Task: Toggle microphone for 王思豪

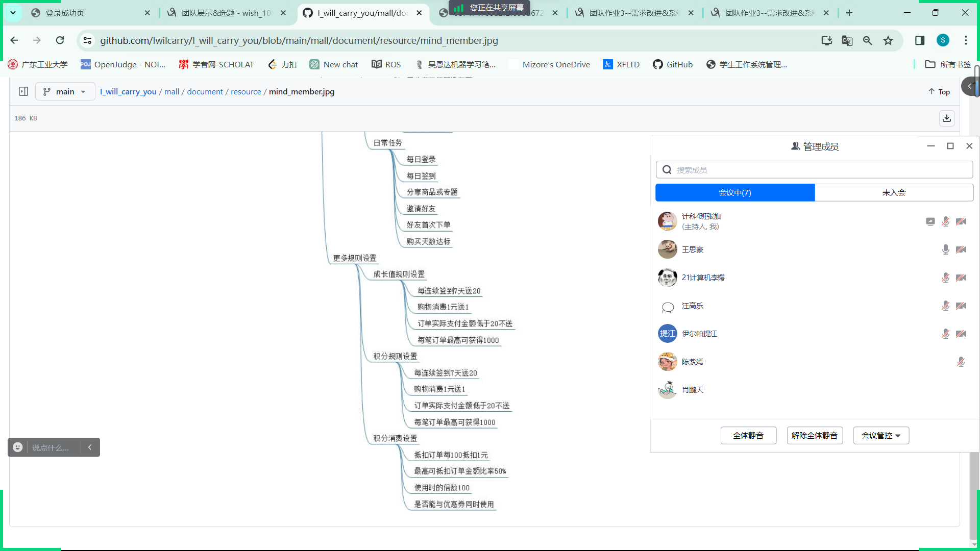Action: (945, 249)
